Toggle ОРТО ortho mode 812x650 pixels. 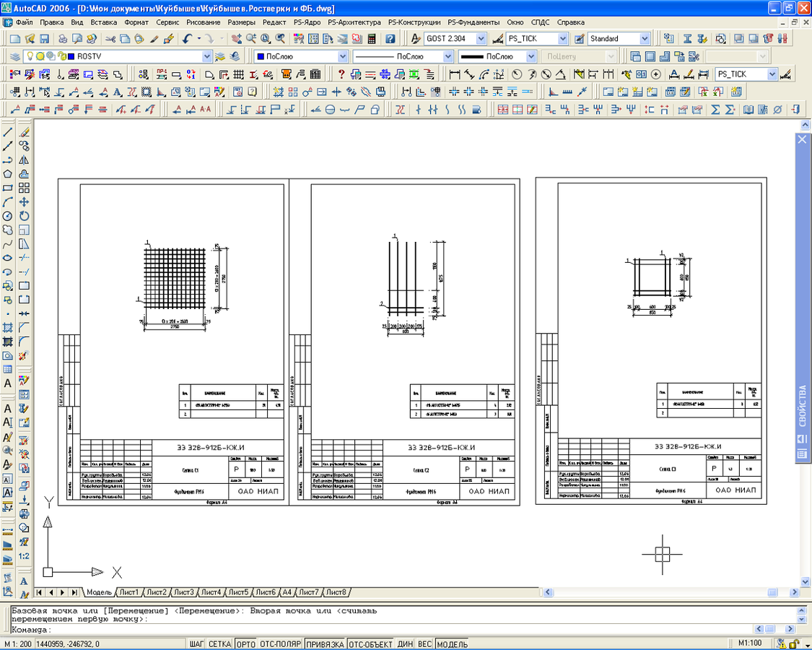245,643
